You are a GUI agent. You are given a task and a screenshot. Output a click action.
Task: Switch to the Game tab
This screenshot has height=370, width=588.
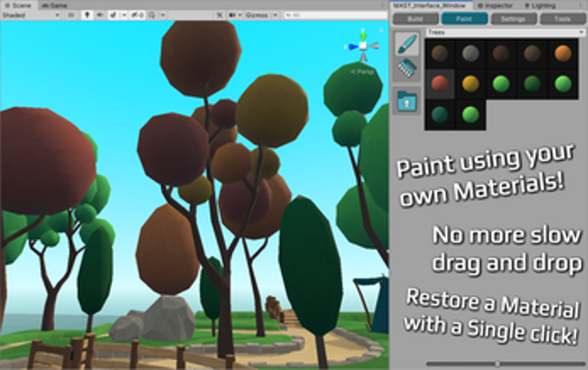coord(54,5)
